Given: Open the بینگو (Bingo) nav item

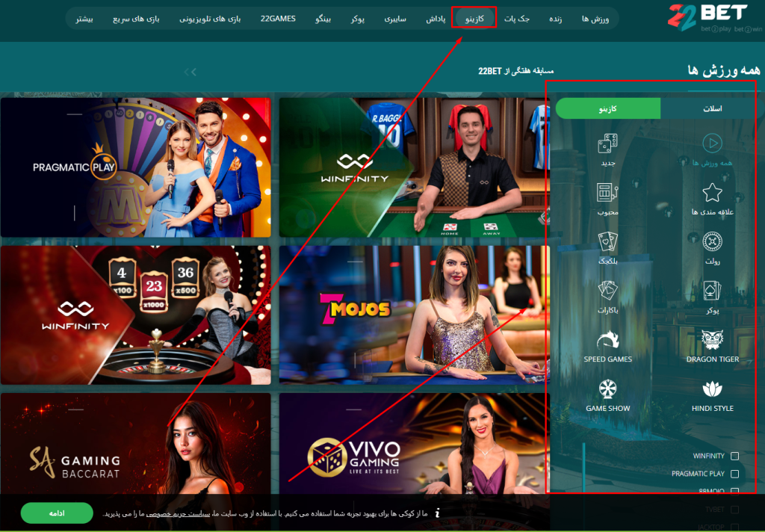Looking at the screenshot, I should point(323,19).
